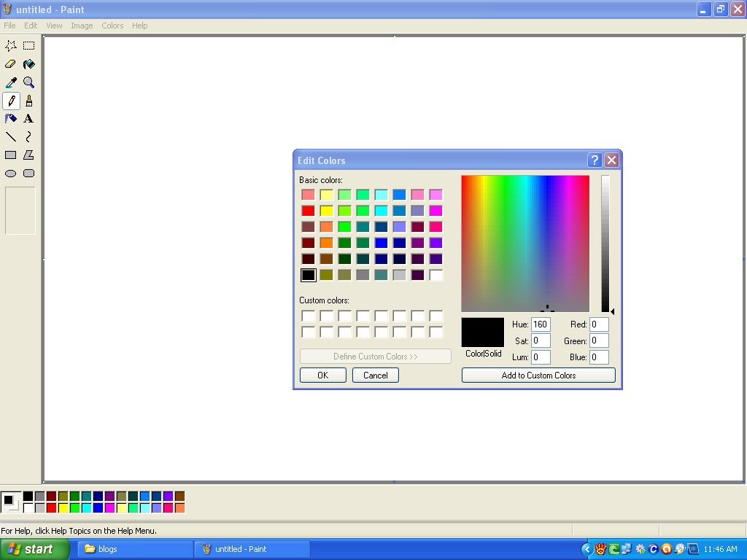Pick black from the bottom color palette
Image resolution: width=747 pixels, height=560 pixels.
point(28,497)
